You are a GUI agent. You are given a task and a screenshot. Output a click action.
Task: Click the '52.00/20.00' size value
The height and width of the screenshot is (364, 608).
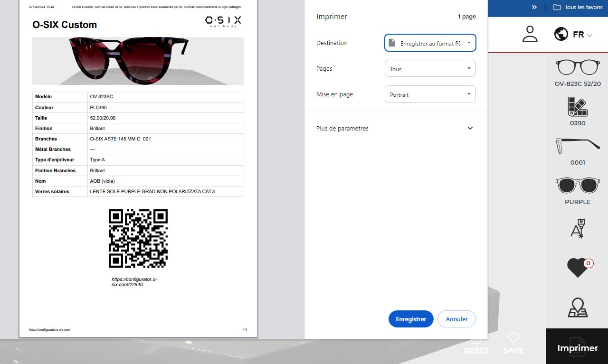pos(103,118)
